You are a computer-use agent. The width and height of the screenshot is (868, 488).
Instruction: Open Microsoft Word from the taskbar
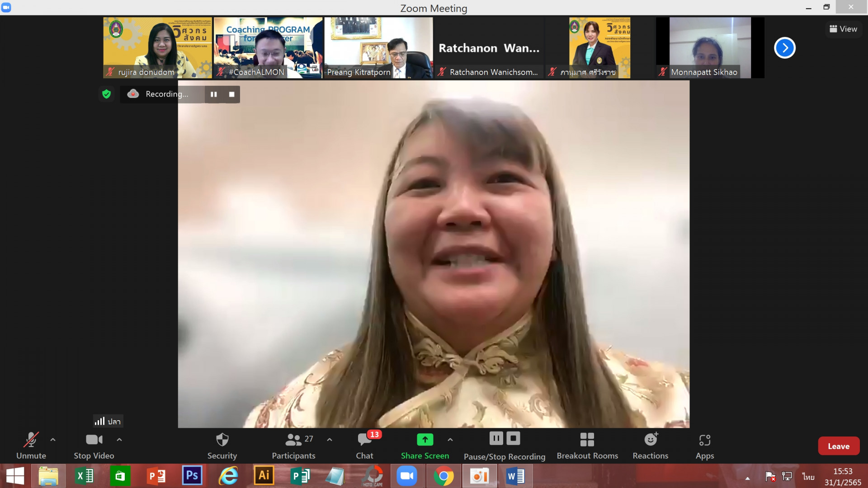[x=515, y=476]
